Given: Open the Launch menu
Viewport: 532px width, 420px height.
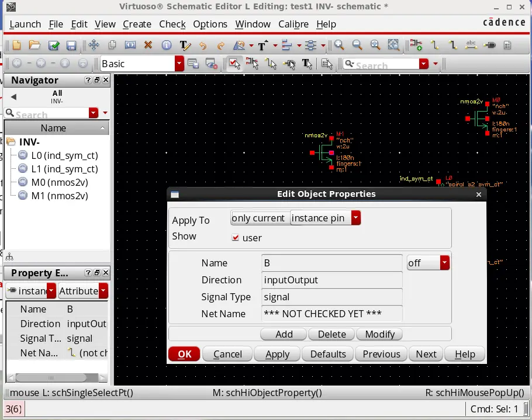Looking at the screenshot, I should pos(25,24).
